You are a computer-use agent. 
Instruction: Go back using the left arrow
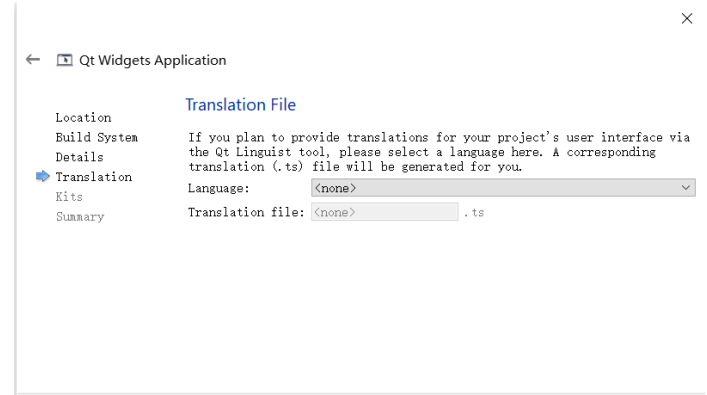pyautogui.click(x=33, y=60)
